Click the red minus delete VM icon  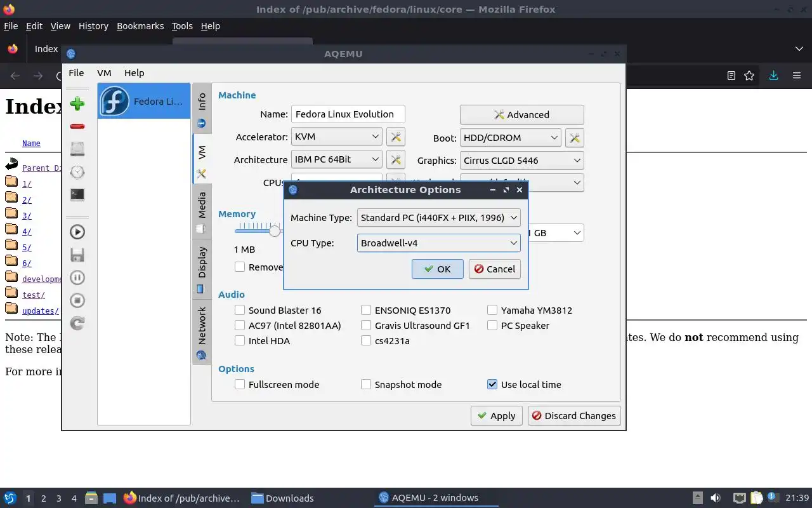(77, 126)
